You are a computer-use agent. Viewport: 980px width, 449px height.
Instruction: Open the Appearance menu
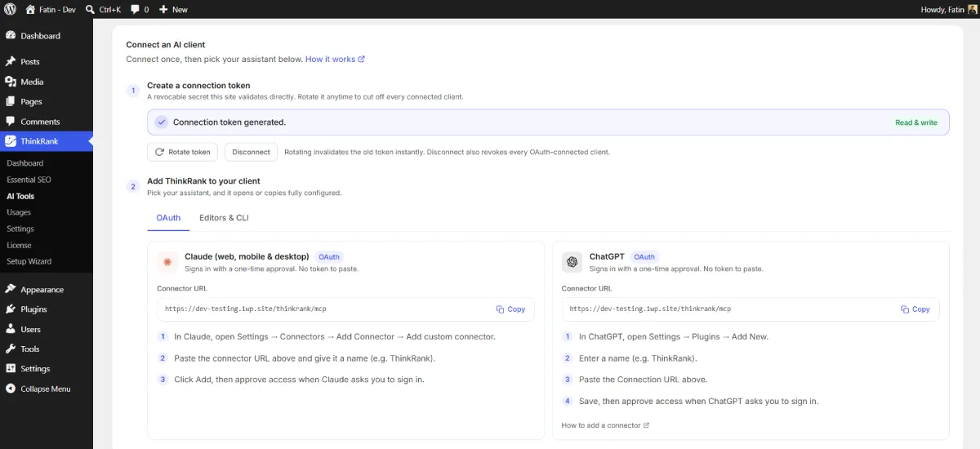[47, 290]
